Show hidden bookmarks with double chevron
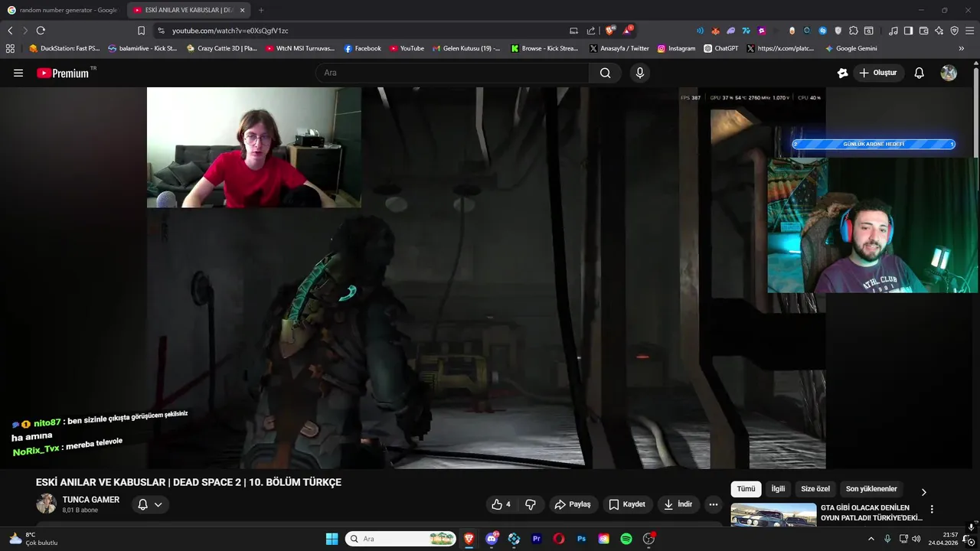The width and height of the screenshot is (980, 551). (962, 48)
